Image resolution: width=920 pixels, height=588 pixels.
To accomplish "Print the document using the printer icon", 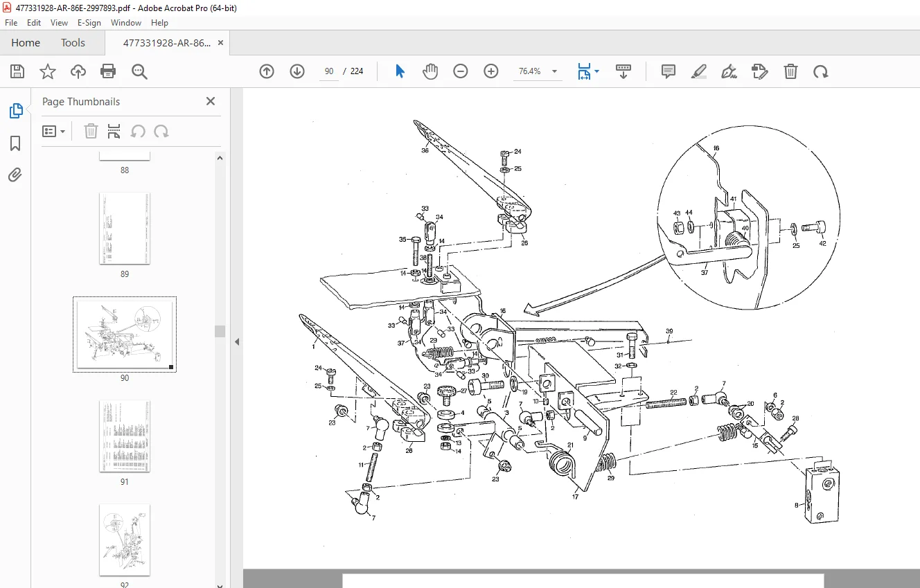I will click(108, 71).
